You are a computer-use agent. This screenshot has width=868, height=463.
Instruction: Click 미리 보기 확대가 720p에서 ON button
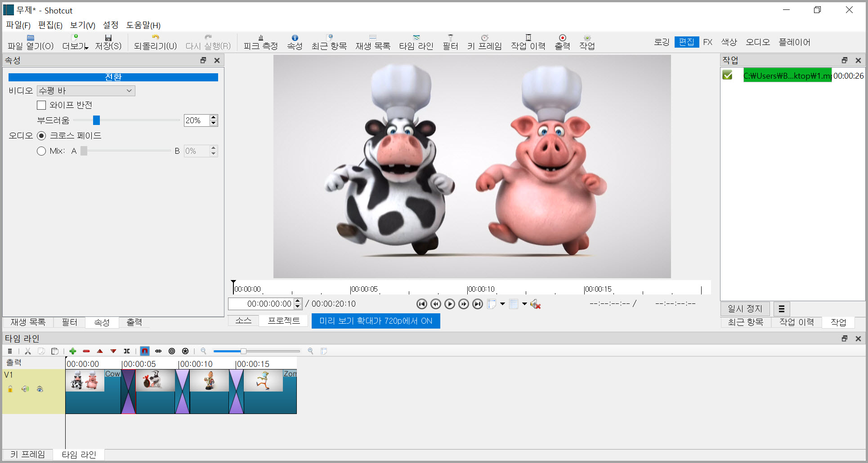pyautogui.click(x=376, y=321)
